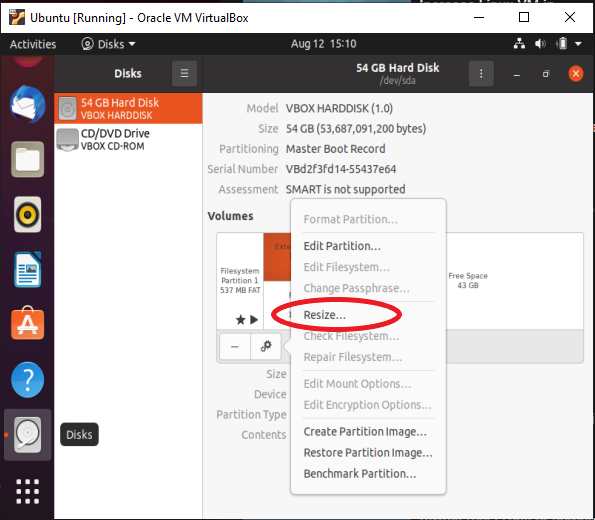This screenshot has width=595, height=520.
Task: Open the drive options three-dot menu
Action: pos(481,73)
